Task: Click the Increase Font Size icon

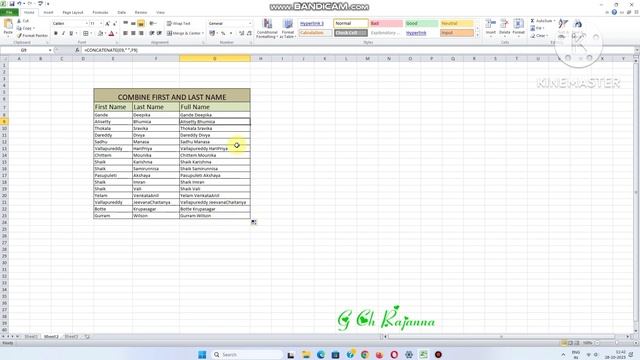Action: click(107, 24)
